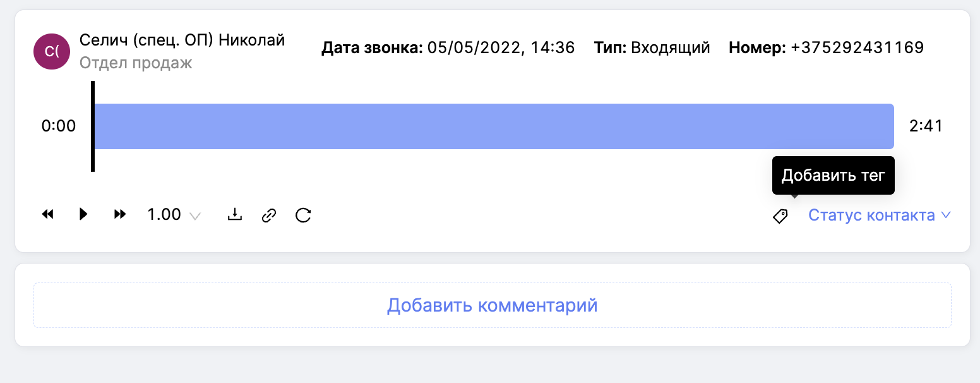The height and width of the screenshot is (383, 980).
Task: Click the black playhead marker
Action: 93,126
